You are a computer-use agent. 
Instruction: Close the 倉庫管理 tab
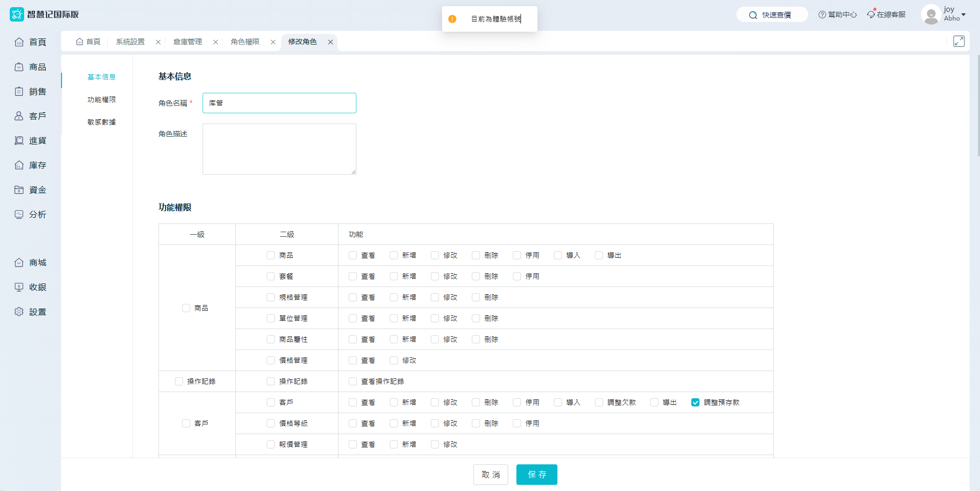pyautogui.click(x=215, y=43)
